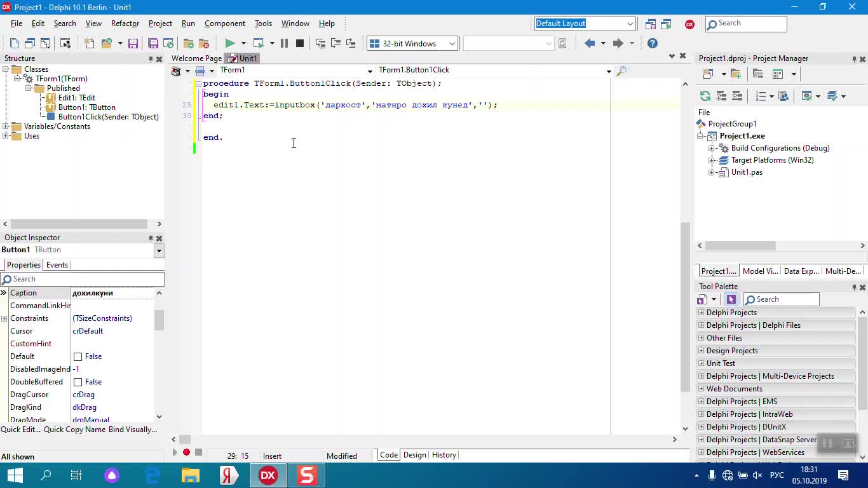Image resolution: width=868 pixels, height=488 pixels.
Task: Expand Variables/Constants in Structure tree
Action: tap(6, 126)
